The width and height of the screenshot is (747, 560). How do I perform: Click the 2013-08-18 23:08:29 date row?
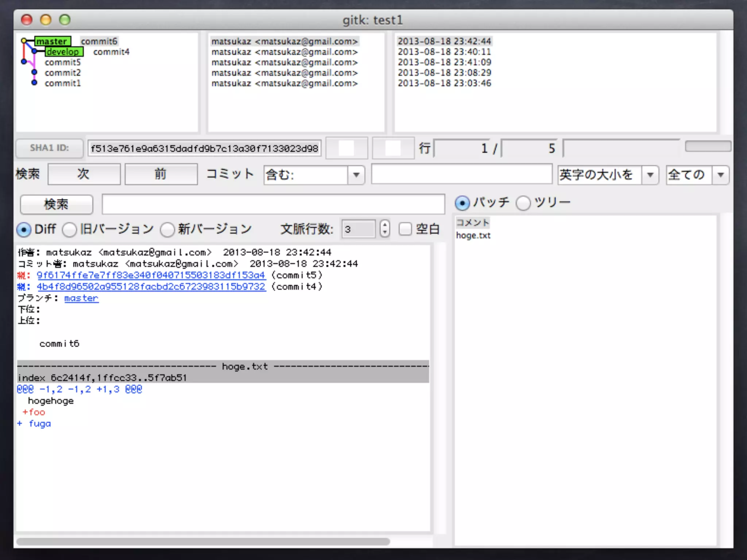pyautogui.click(x=444, y=73)
